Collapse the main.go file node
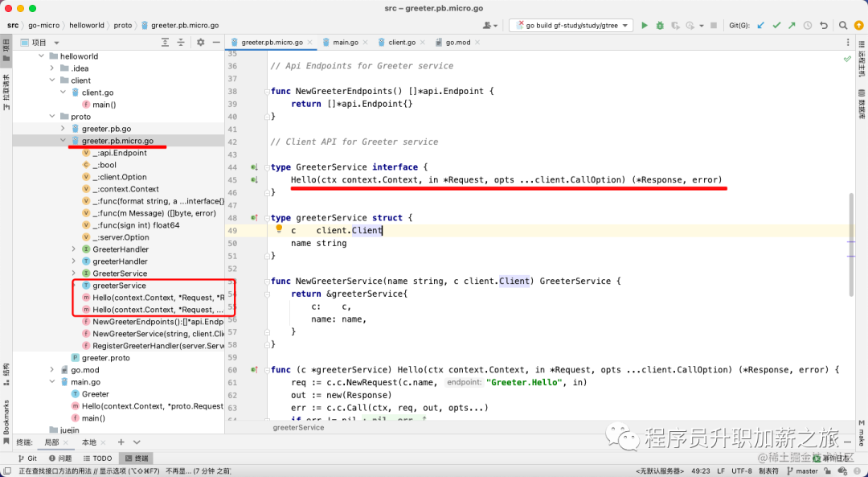Screen dimensions: 868x477 click(x=52, y=382)
